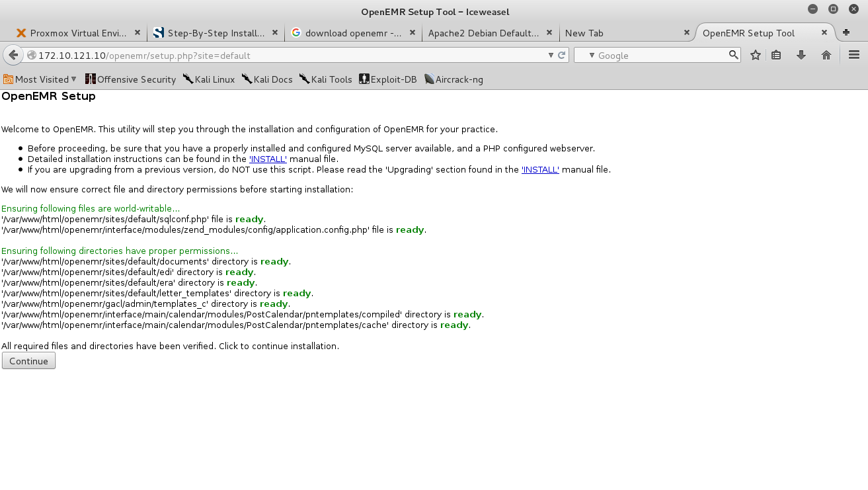Image resolution: width=868 pixels, height=490 pixels.
Task: Click the 'Before proceeding' MySQL server bullet
Action: pos(311,148)
